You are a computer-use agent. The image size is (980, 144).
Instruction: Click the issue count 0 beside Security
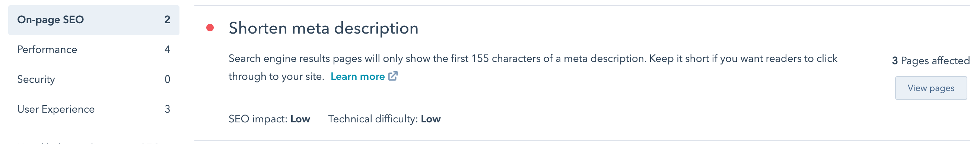point(168,79)
